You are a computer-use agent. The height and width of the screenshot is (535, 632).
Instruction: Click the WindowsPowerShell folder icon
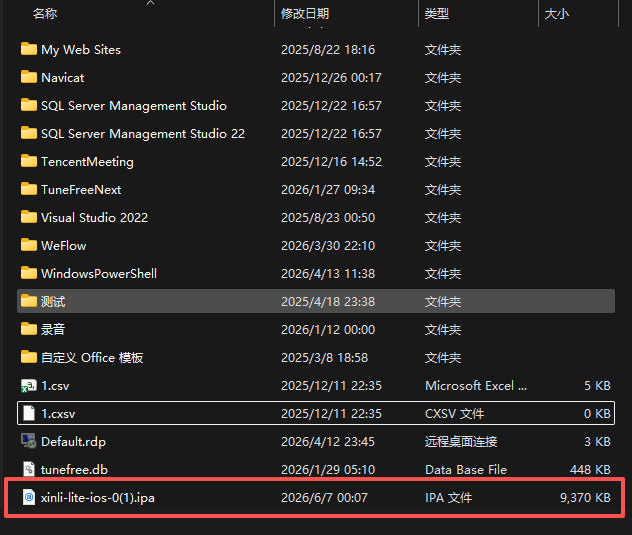(x=29, y=273)
